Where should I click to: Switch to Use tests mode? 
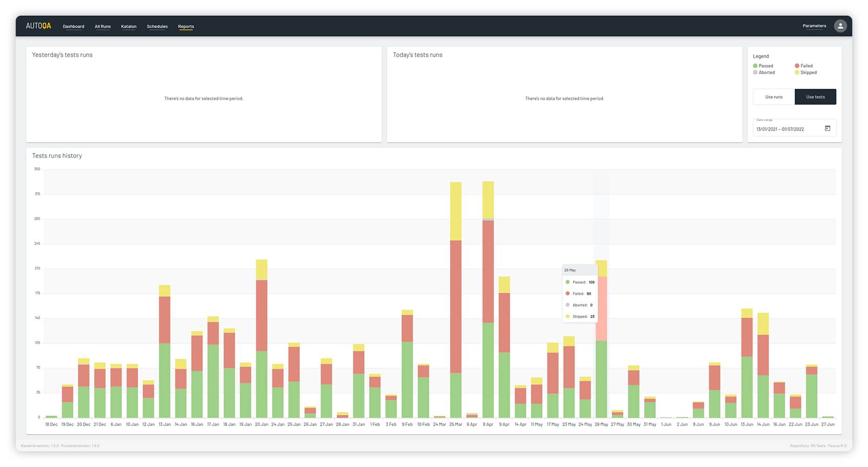[x=815, y=97]
